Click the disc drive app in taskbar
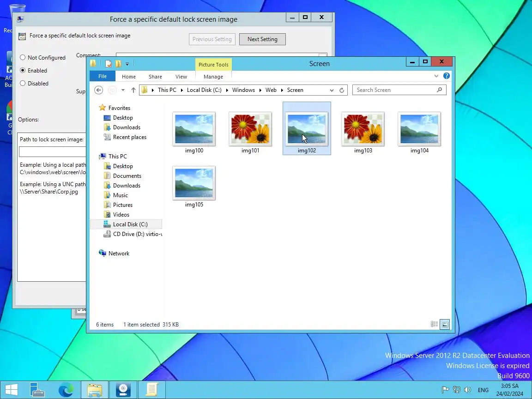The image size is (532, 399). [x=123, y=390]
